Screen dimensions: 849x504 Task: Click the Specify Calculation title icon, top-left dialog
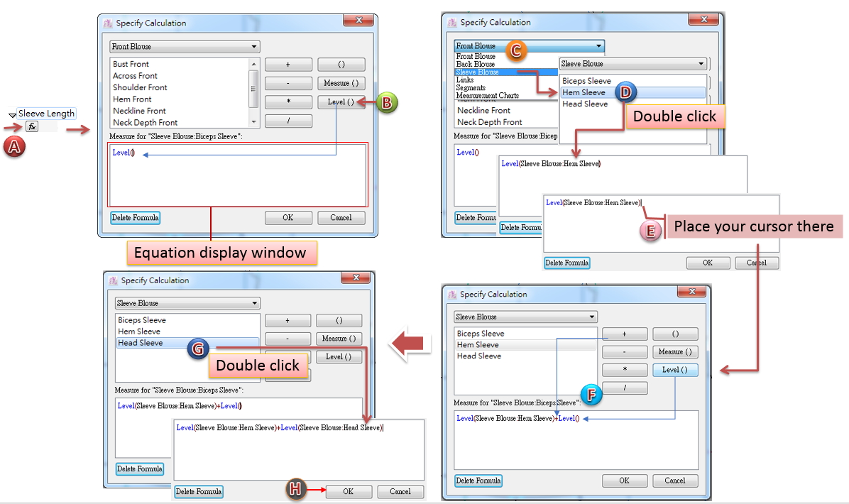click(x=108, y=23)
